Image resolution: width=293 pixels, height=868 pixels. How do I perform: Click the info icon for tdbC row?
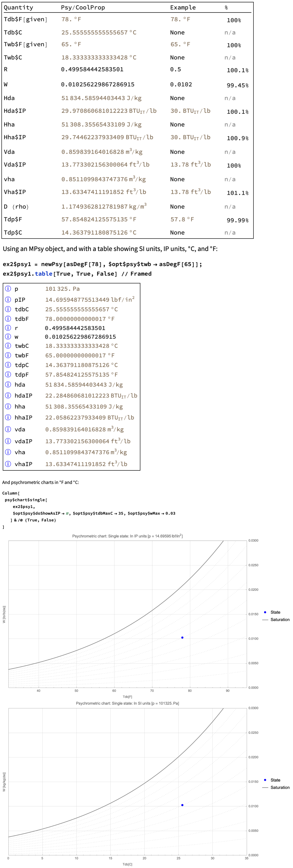click(8, 309)
